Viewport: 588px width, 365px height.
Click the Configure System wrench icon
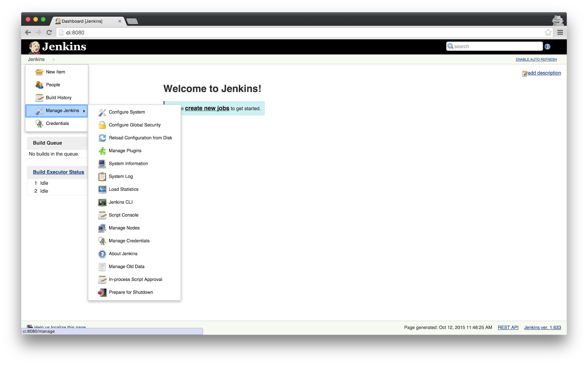(x=102, y=112)
